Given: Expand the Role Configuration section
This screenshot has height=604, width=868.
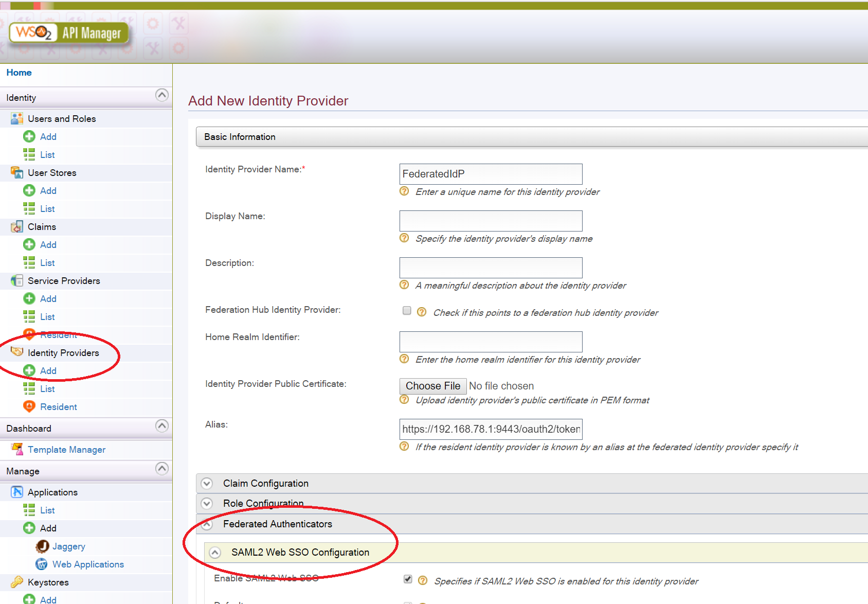Looking at the screenshot, I should (207, 503).
